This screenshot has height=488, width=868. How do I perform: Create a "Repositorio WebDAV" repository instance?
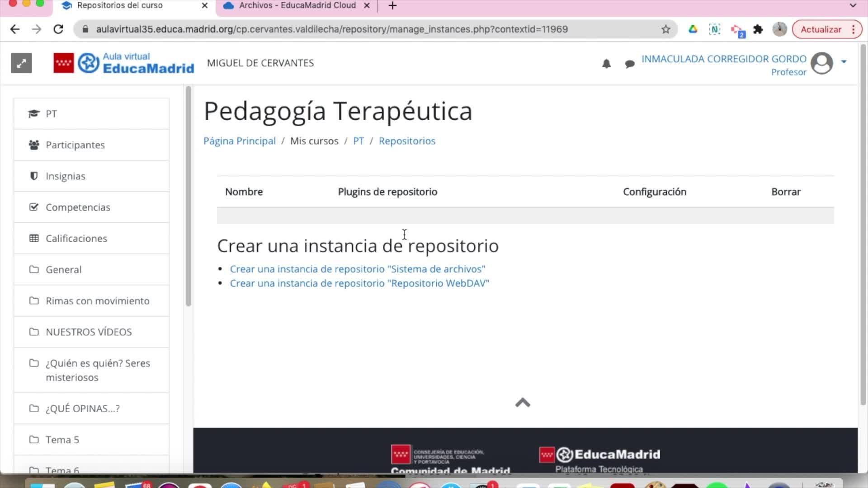point(359,283)
